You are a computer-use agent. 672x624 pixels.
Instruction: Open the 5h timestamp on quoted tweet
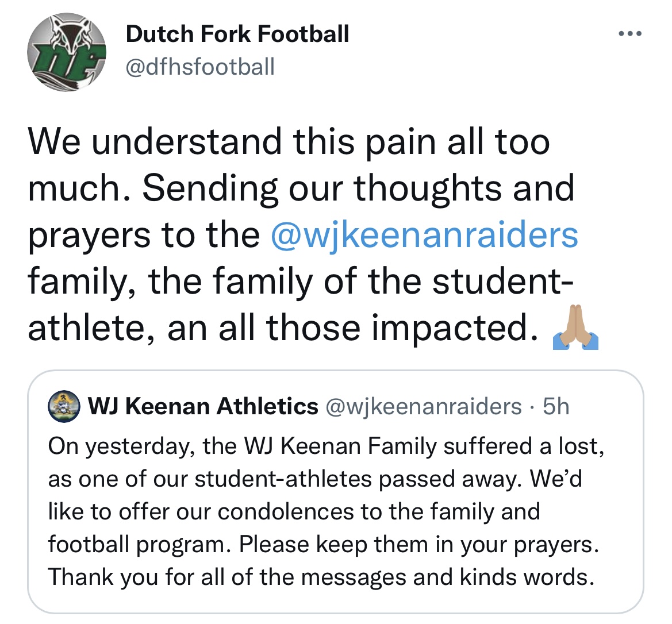[x=556, y=407]
